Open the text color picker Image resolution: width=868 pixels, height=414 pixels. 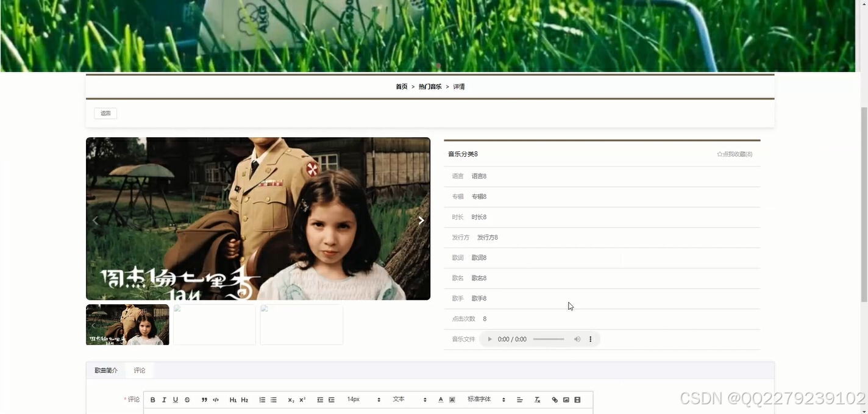point(441,400)
